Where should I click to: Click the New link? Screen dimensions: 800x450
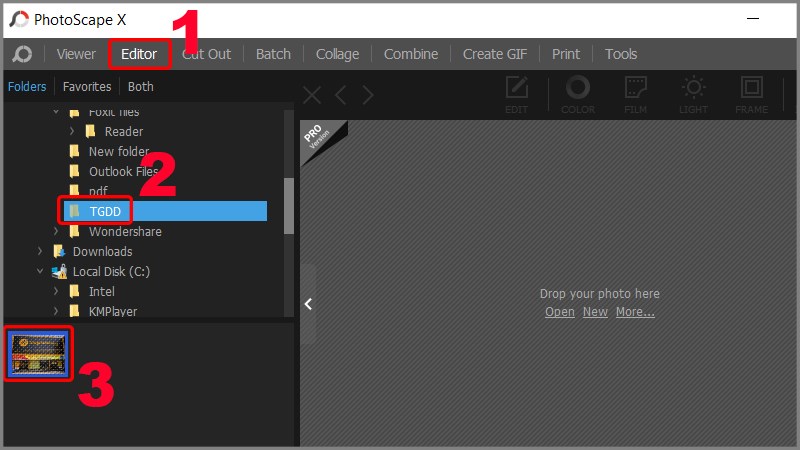point(595,312)
